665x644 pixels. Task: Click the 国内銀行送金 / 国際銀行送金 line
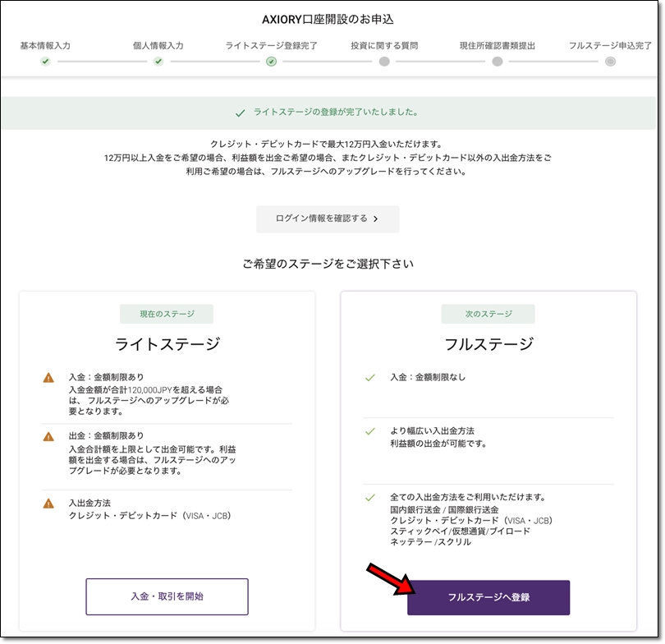[x=444, y=509]
